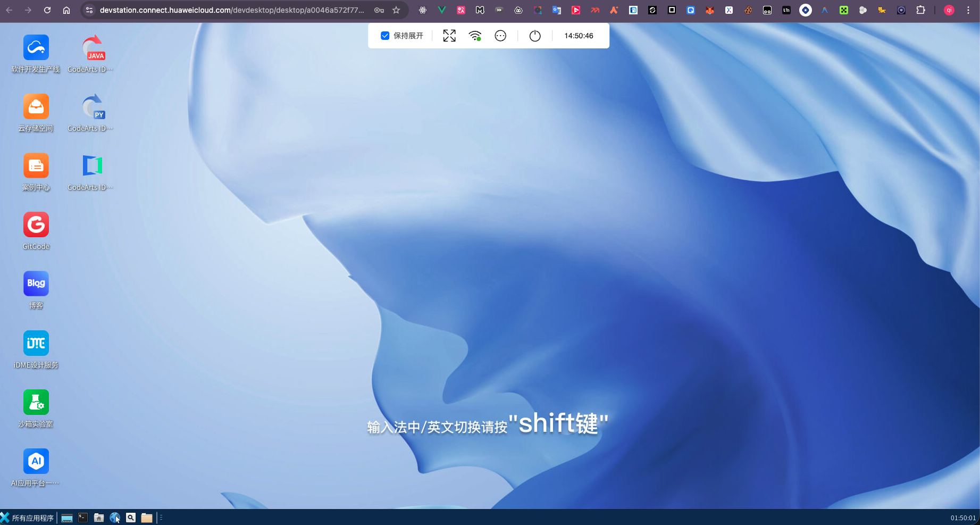Screen dimensions: 980x525
Task: Open the AI应用平台 desktop icon
Action: pyautogui.click(x=36, y=461)
